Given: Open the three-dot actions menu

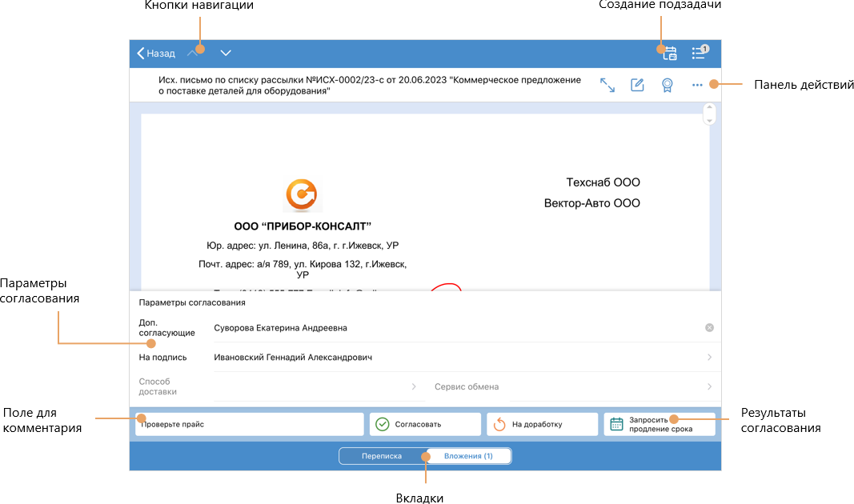Looking at the screenshot, I should [697, 86].
